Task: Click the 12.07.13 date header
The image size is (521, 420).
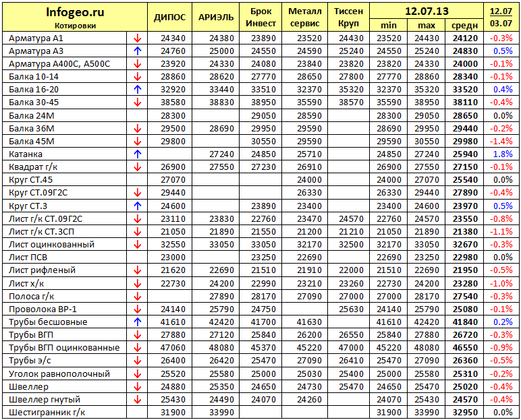Action: click(x=427, y=11)
